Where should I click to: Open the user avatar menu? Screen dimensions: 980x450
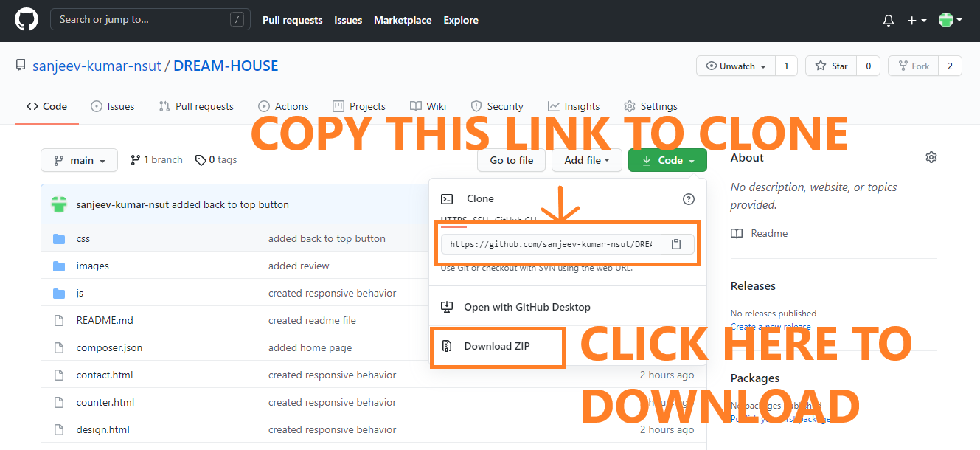click(x=950, y=21)
